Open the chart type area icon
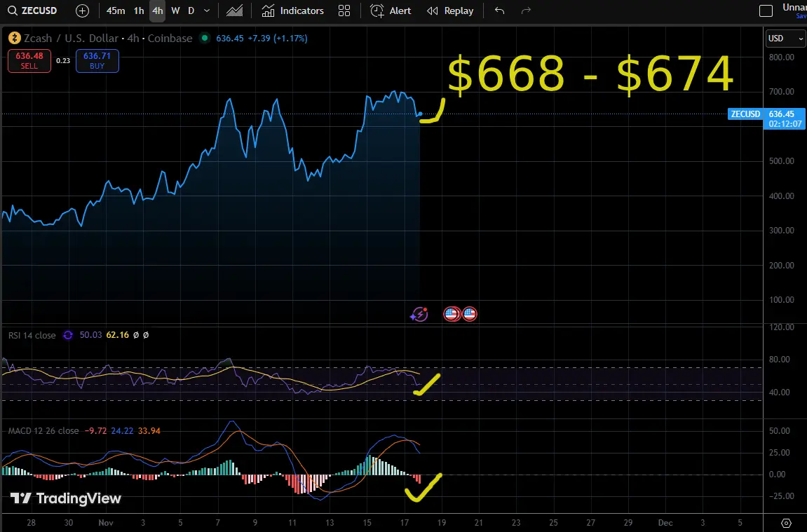807x532 pixels. (x=236, y=11)
